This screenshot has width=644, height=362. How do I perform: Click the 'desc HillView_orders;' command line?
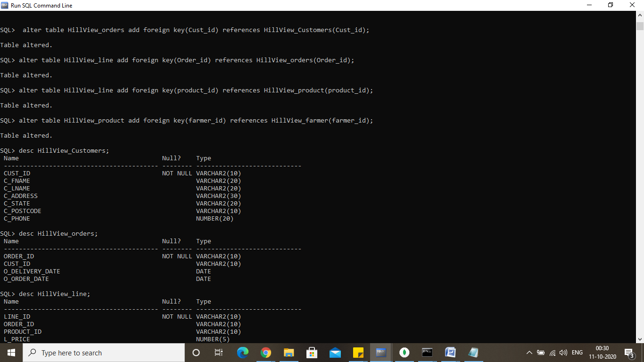(58, 234)
